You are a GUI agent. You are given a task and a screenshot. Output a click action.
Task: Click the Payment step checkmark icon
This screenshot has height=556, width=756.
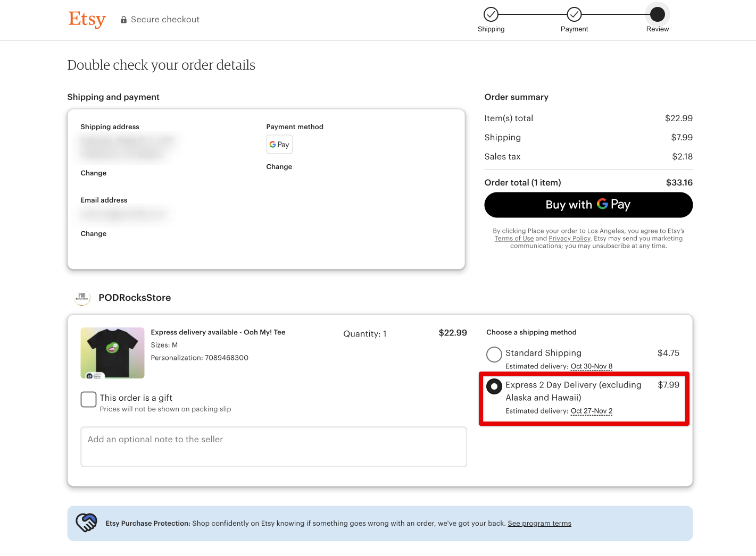click(x=574, y=14)
